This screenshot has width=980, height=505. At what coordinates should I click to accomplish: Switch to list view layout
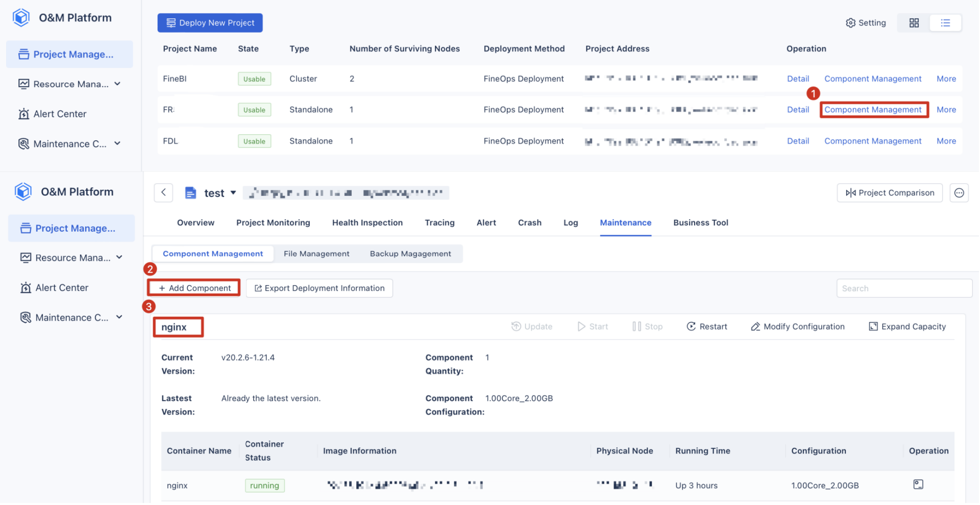coord(945,22)
